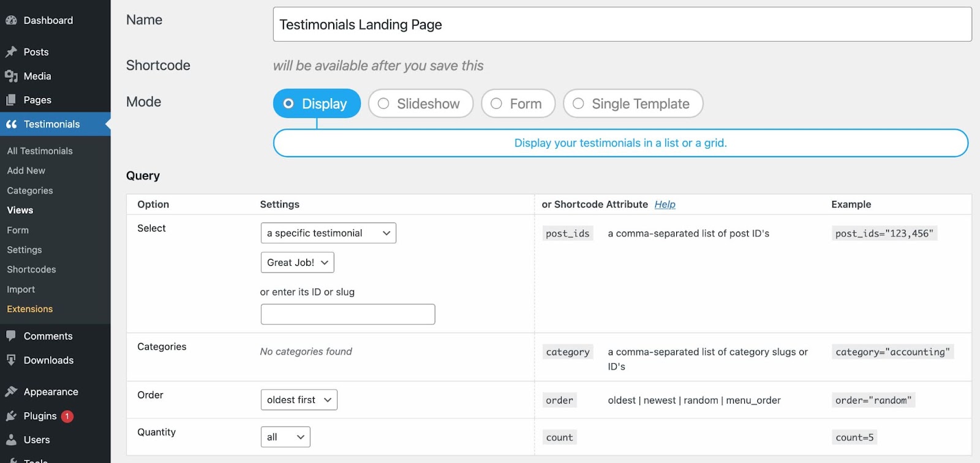Open the 'oldest first' order dropdown
The height and width of the screenshot is (463, 980).
point(299,400)
